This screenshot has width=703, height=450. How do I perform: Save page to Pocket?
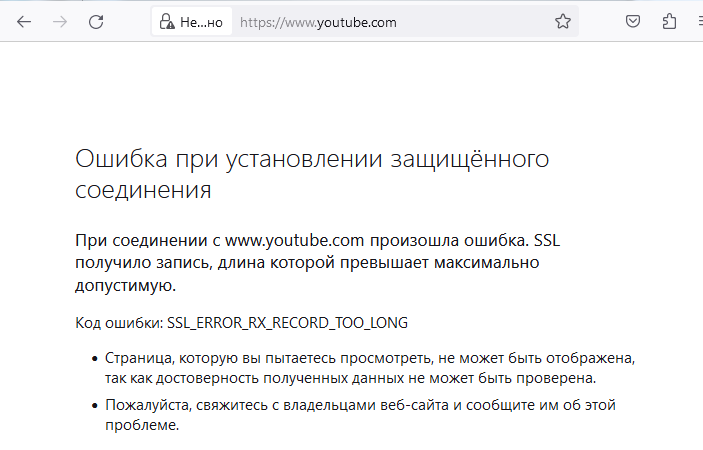[633, 22]
